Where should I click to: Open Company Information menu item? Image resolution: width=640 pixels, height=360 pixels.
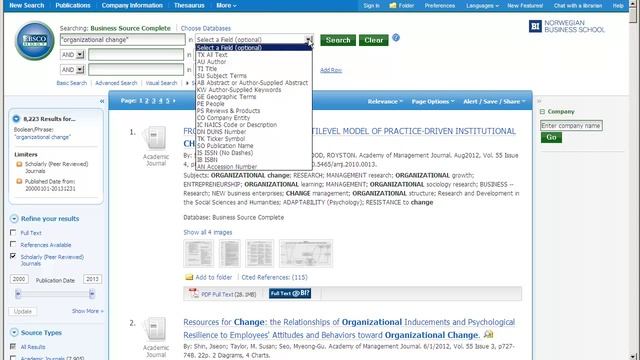132,6
